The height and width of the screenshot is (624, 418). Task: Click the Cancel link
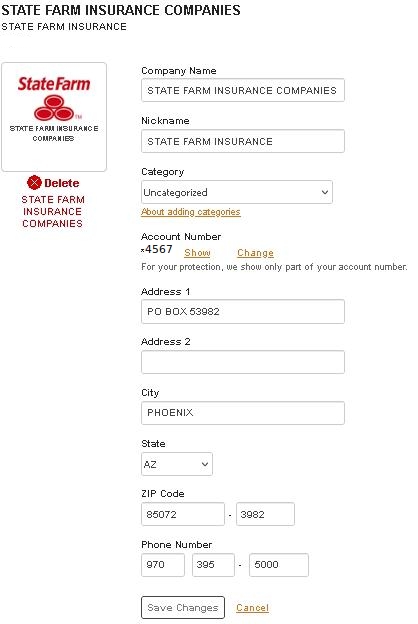(x=252, y=608)
